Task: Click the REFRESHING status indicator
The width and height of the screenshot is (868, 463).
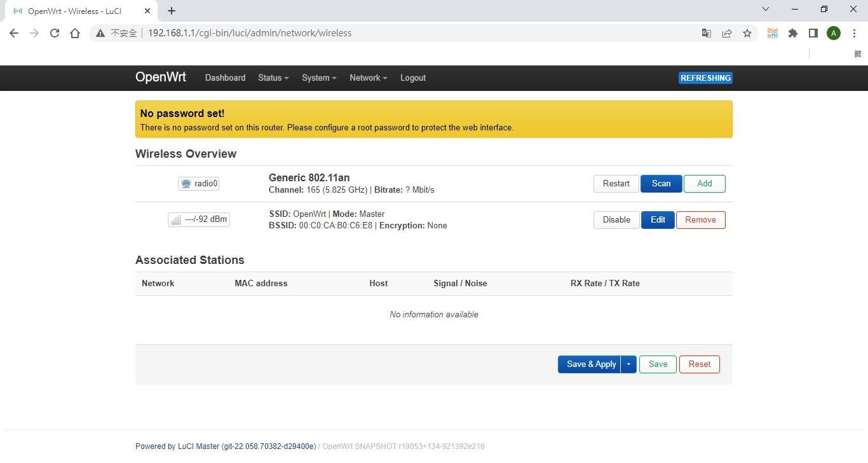Action: point(705,78)
